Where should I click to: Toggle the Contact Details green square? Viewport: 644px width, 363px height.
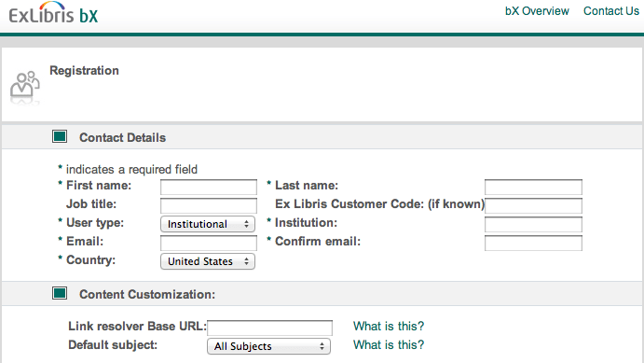(x=60, y=136)
